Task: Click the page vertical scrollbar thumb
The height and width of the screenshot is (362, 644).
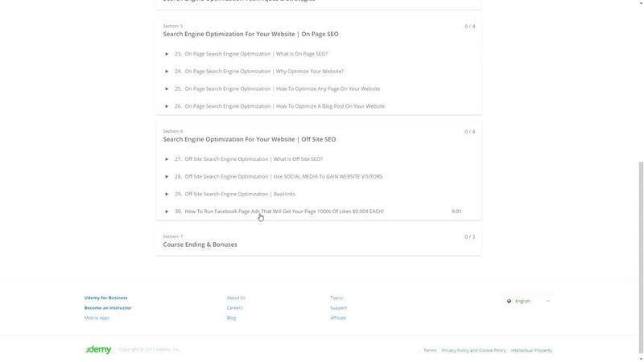Action: tap(641, 257)
